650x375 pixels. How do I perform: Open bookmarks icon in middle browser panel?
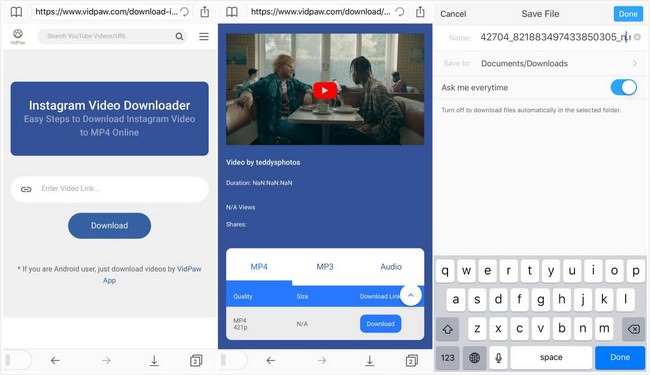[x=232, y=12]
